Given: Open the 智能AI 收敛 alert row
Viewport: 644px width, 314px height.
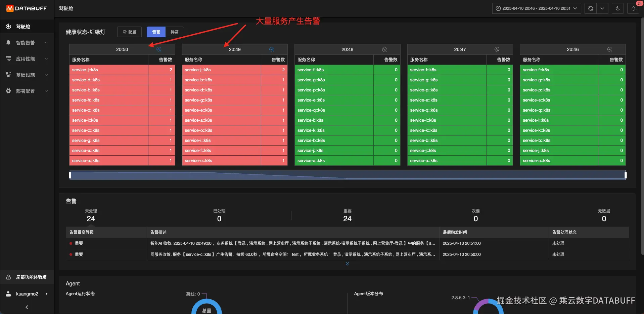Looking at the screenshot, I should pyautogui.click(x=348, y=243).
